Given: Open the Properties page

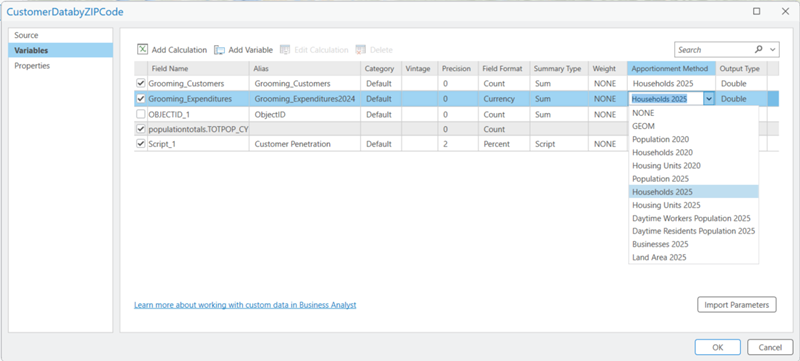Looking at the screenshot, I should [60, 66].
